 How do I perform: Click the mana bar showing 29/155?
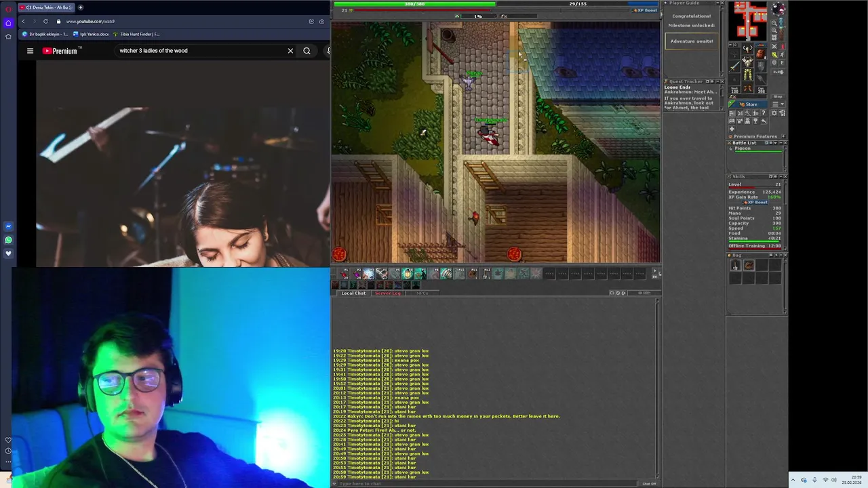(578, 4)
